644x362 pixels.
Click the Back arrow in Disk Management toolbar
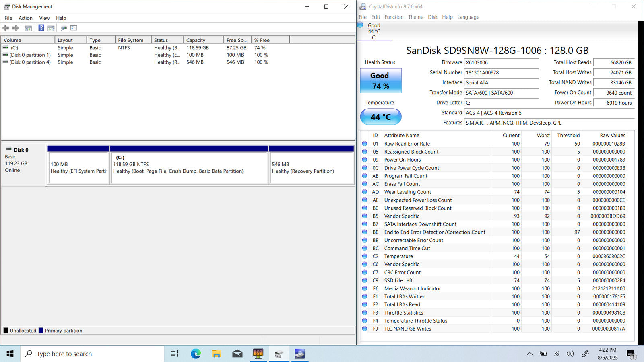pyautogui.click(x=6, y=28)
